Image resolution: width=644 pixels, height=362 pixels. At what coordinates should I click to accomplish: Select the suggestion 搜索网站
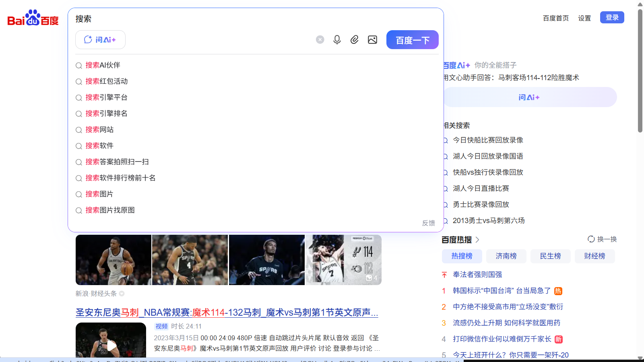[99, 130]
